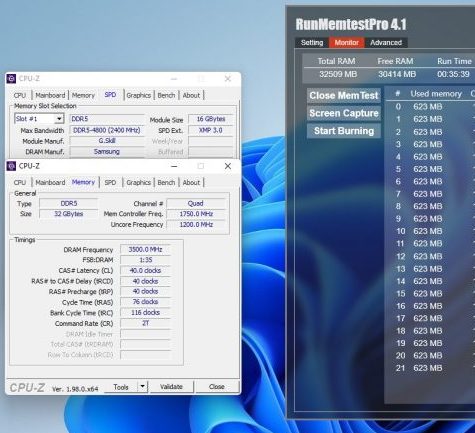Screen dimensions: 475x433
Task: Click the CPU-Z version text Ver. 1.98.0.x64
Action: 75,389
